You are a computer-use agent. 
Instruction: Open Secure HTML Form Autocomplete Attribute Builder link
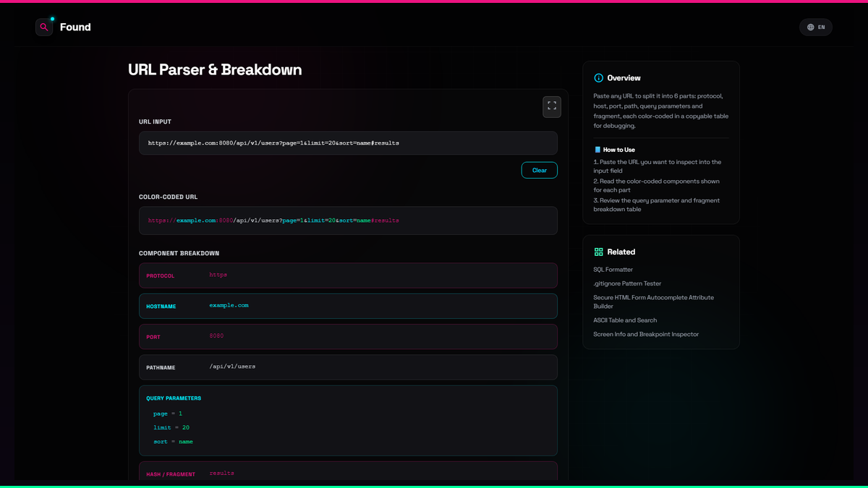pos(654,302)
